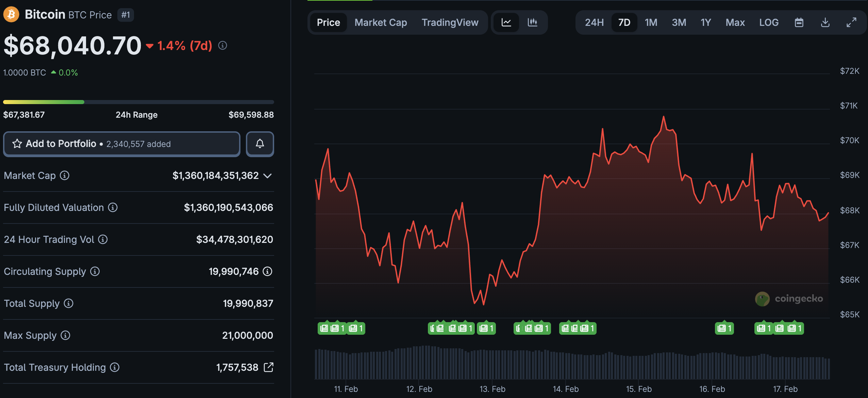Expand the Market Cap dropdown chevron
868x398 pixels.
(268, 176)
